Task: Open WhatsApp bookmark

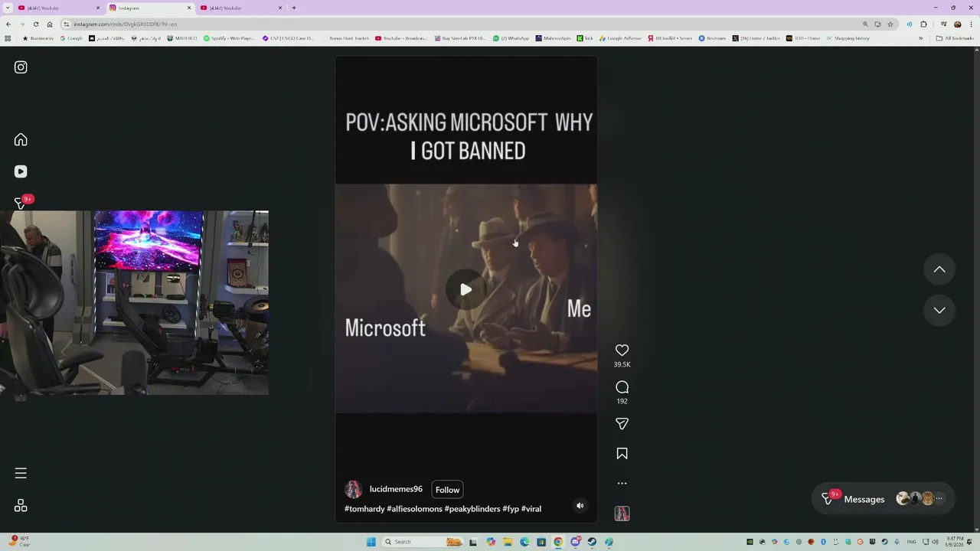Action: tap(511, 38)
